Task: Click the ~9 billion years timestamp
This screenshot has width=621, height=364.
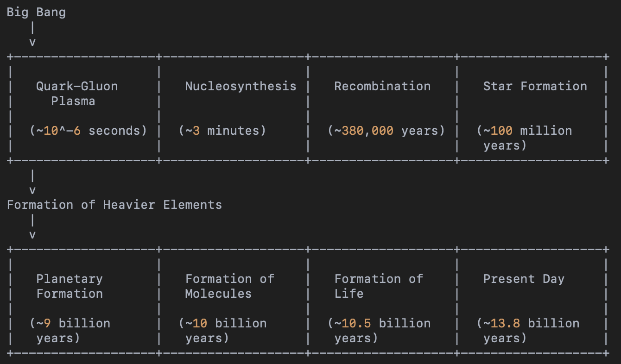Action: tap(70, 330)
